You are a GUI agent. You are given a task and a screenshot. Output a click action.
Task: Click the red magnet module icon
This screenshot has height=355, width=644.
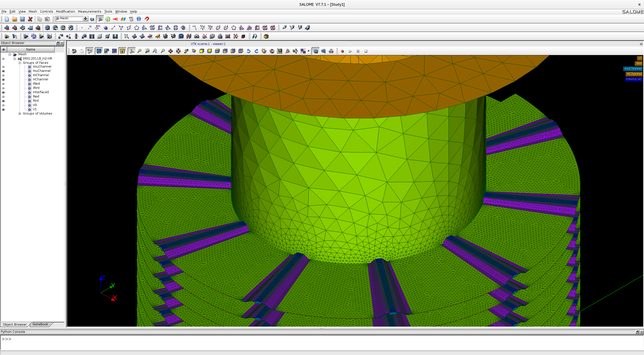click(147, 19)
